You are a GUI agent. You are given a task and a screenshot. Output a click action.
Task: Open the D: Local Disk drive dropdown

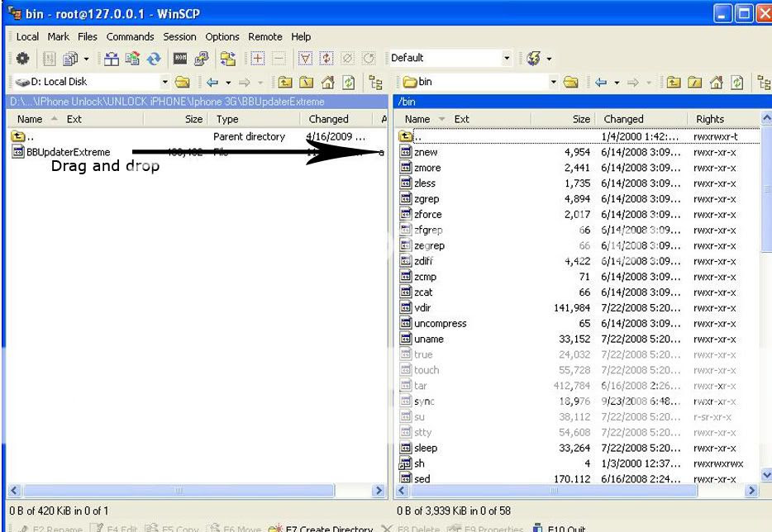(x=165, y=82)
